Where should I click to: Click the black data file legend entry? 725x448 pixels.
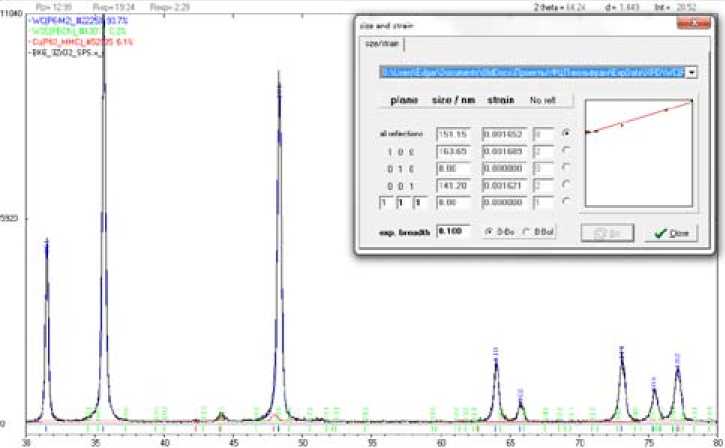tap(66, 53)
